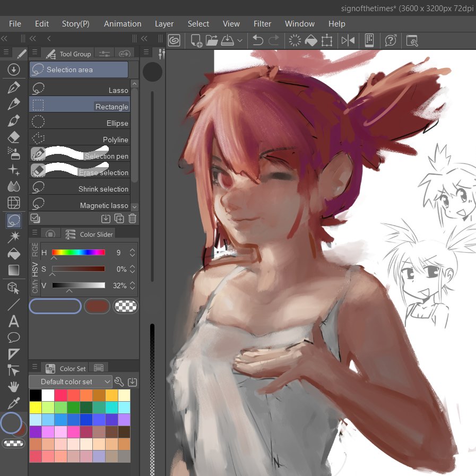This screenshot has height=476, width=476.
Task: Select the Balloon tool
Action: click(x=14, y=337)
